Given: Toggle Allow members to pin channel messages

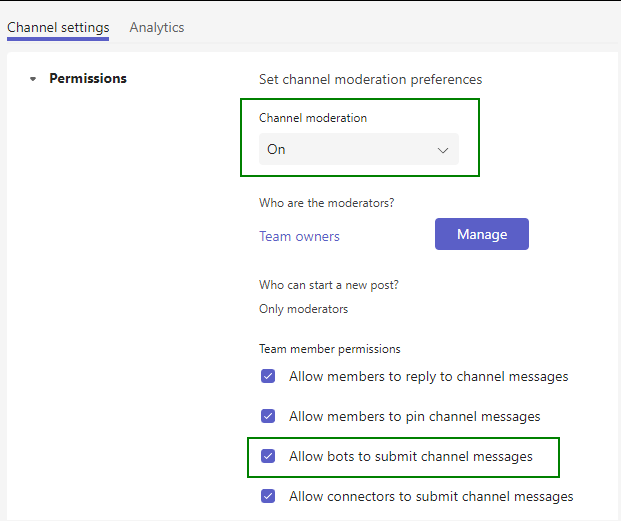Looking at the screenshot, I should point(268,416).
